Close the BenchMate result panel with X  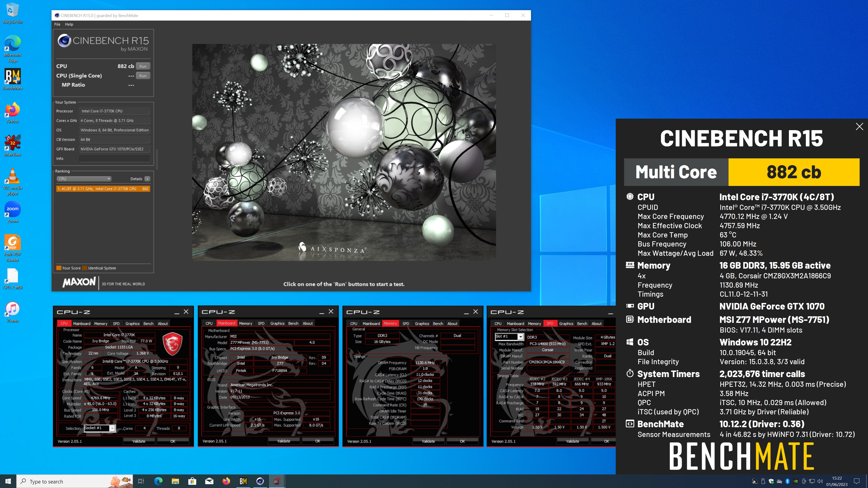(859, 127)
